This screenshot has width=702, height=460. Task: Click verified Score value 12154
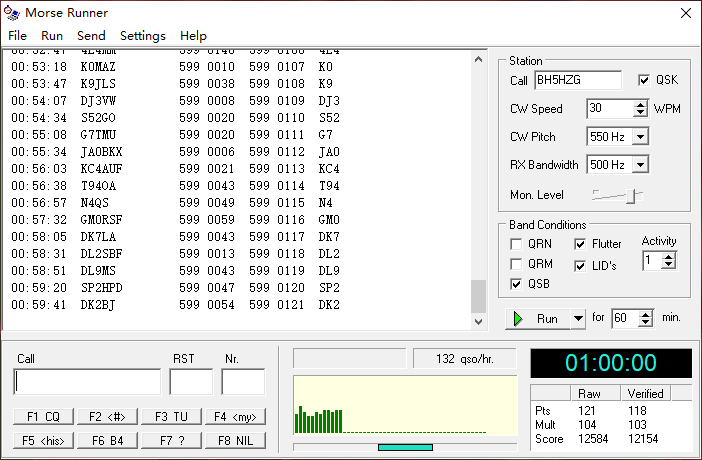click(643, 439)
